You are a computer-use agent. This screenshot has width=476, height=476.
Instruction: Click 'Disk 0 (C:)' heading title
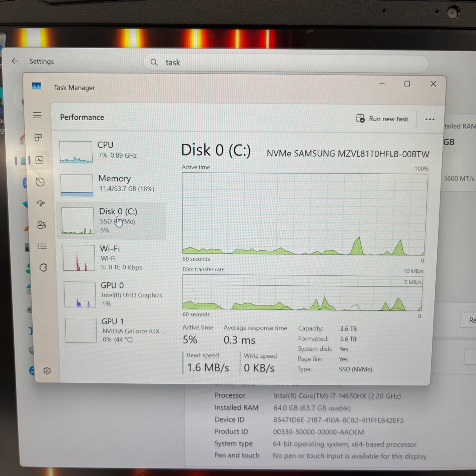[x=216, y=150]
